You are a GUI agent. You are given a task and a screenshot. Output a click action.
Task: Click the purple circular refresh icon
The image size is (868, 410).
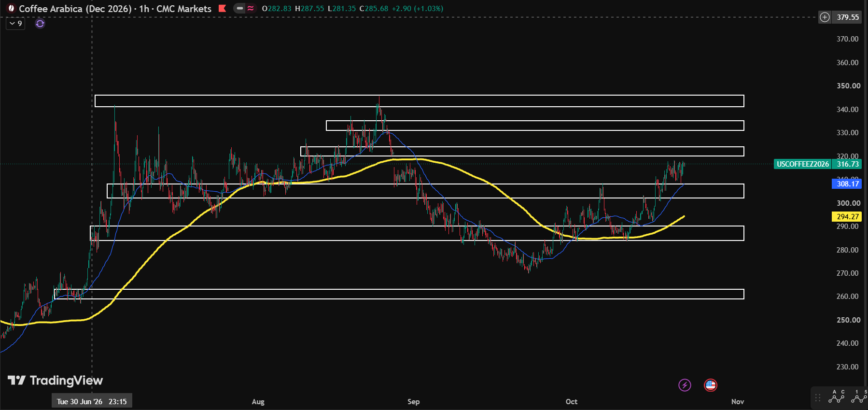coord(40,23)
